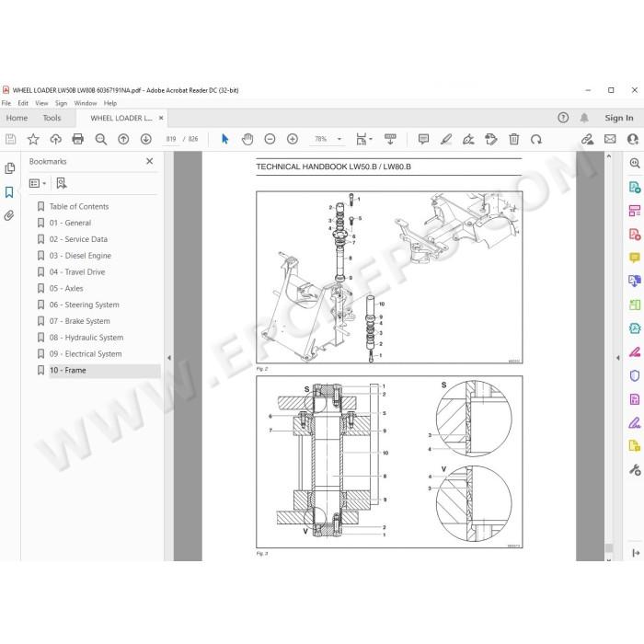The image size is (644, 644).
Task: Jump to 08 - Hydraulic System bookmark
Action: pos(86,338)
